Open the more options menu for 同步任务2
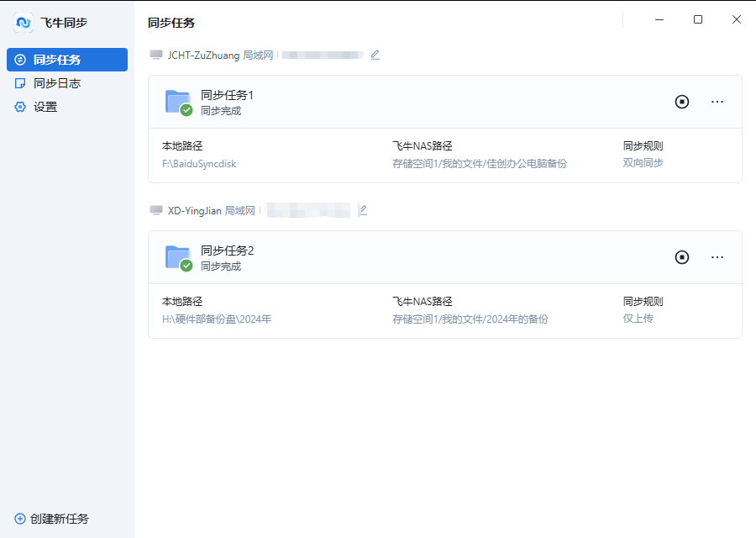 pyautogui.click(x=717, y=257)
